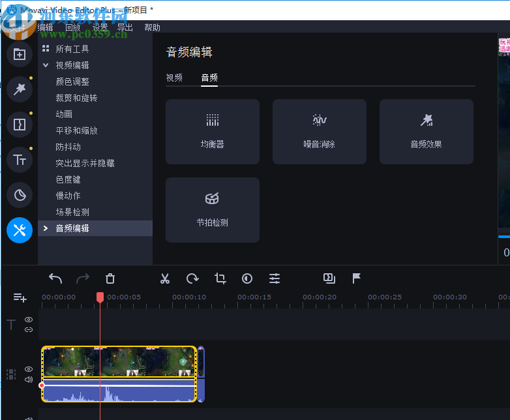Open the 节拍检测 beat detection tool
This screenshot has width=510, height=420.
click(213, 210)
